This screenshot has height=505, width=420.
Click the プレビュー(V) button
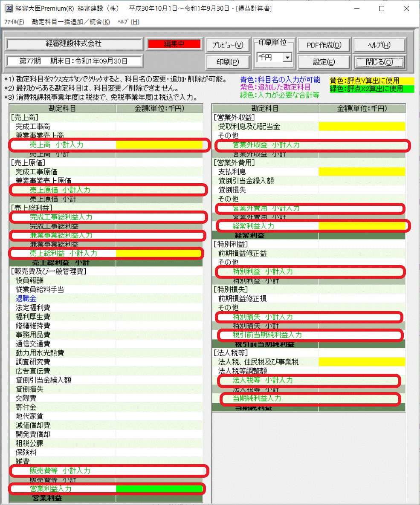point(228,45)
